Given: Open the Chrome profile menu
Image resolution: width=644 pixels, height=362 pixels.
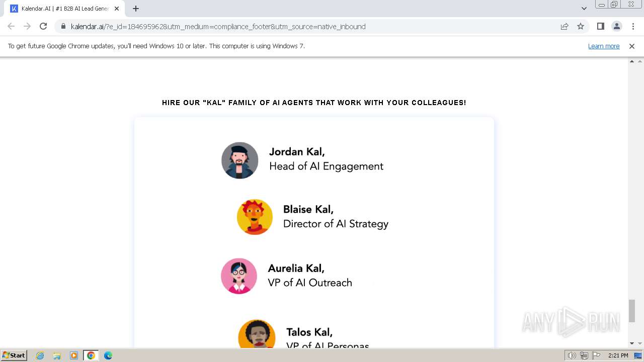Looking at the screenshot, I should coord(616,26).
